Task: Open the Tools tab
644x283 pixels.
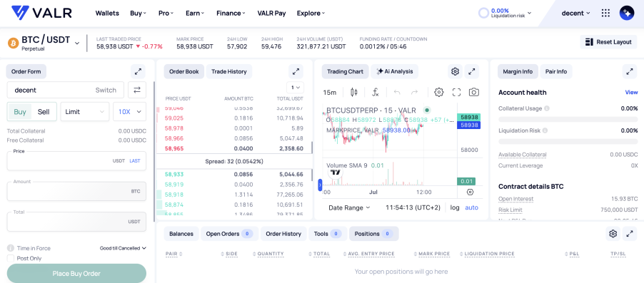Action: (x=328, y=234)
